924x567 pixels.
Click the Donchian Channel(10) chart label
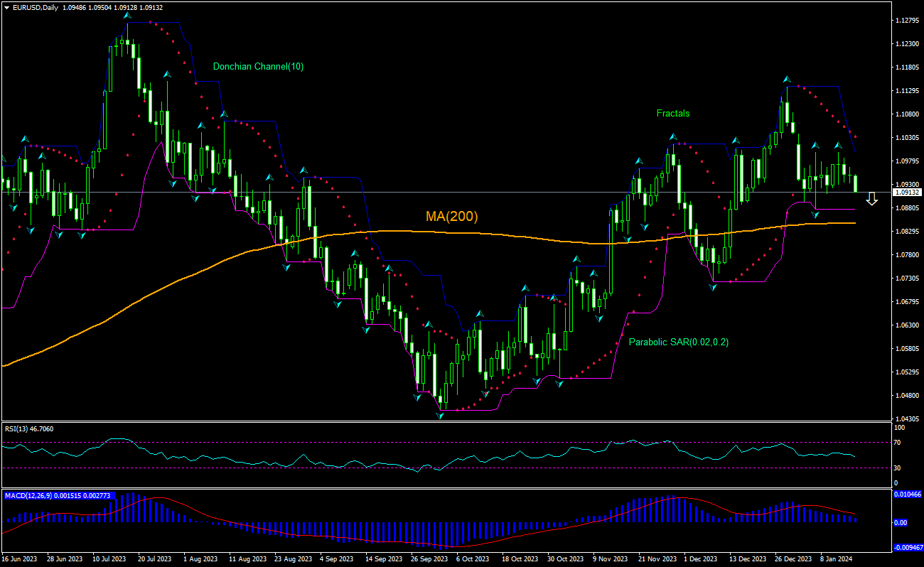pyautogui.click(x=258, y=66)
